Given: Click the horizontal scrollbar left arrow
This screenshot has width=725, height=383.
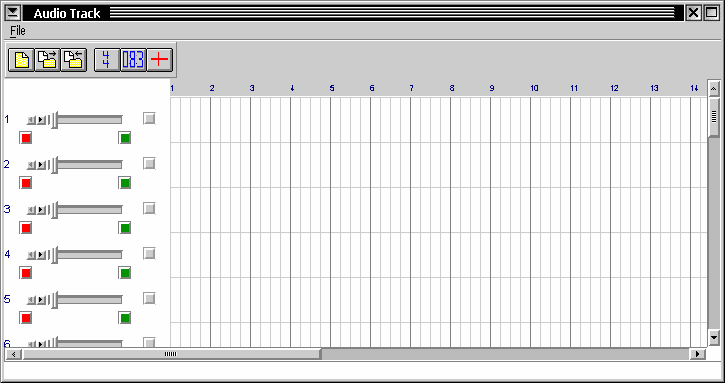Looking at the screenshot, I should click(x=13, y=354).
